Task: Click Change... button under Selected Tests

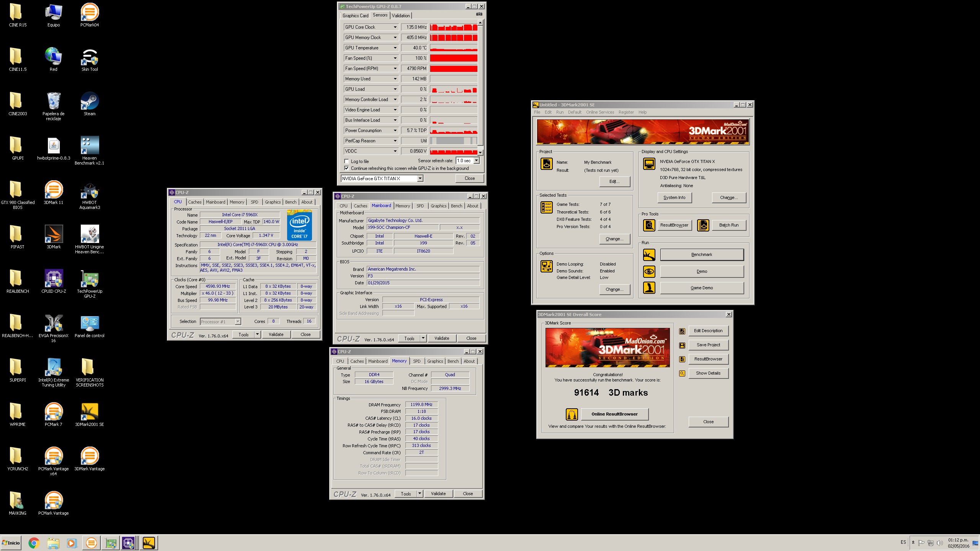Action: coord(614,239)
